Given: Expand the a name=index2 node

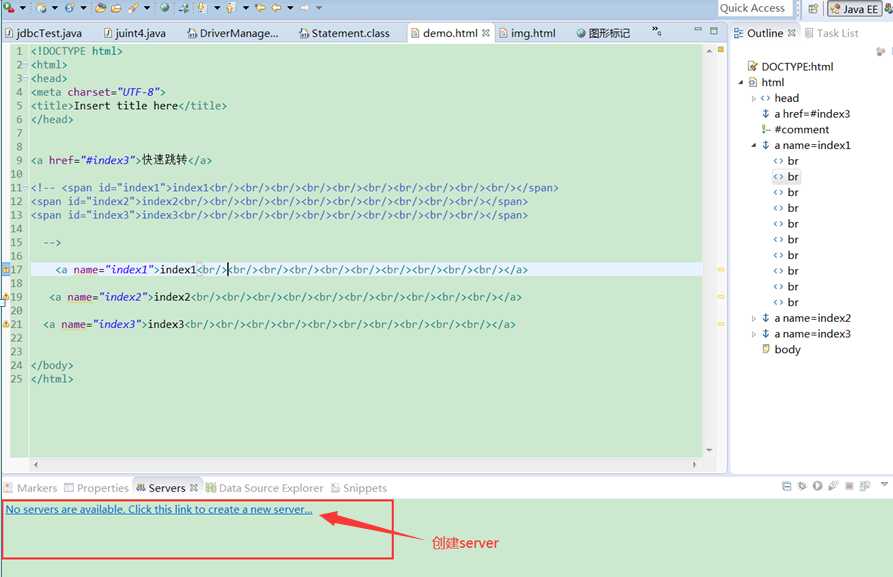Looking at the screenshot, I should (x=753, y=318).
